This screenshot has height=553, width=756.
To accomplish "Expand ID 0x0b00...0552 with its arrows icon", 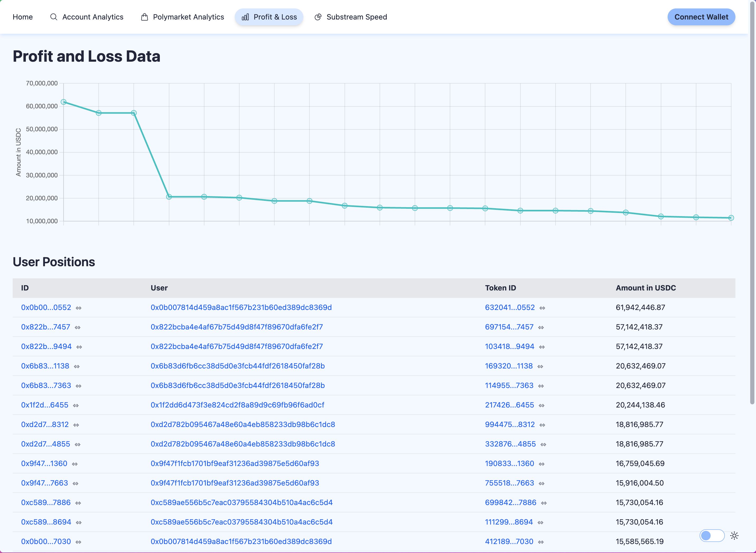I will click(x=78, y=308).
